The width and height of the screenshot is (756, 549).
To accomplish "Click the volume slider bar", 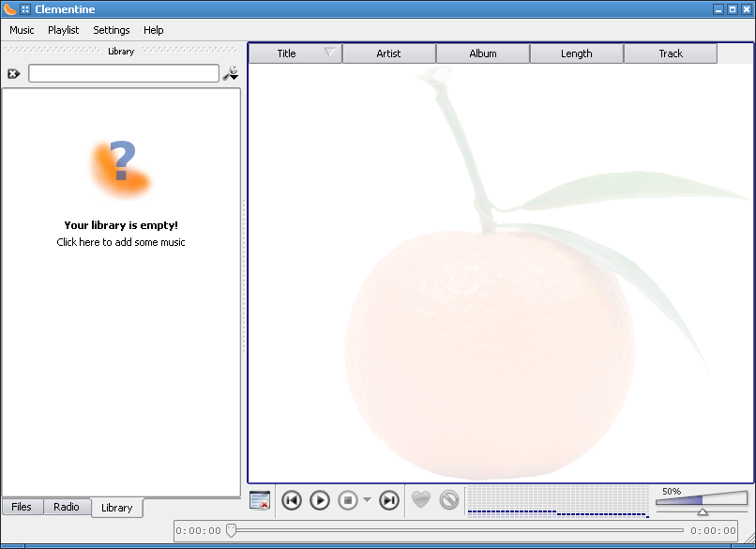I will (702, 498).
